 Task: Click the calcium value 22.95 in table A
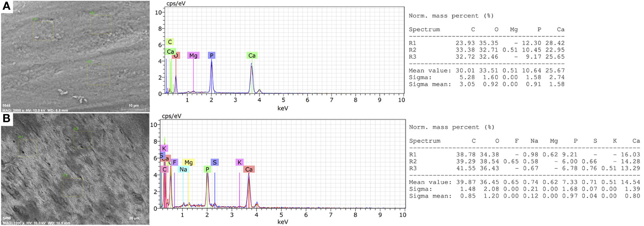(x=555, y=50)
